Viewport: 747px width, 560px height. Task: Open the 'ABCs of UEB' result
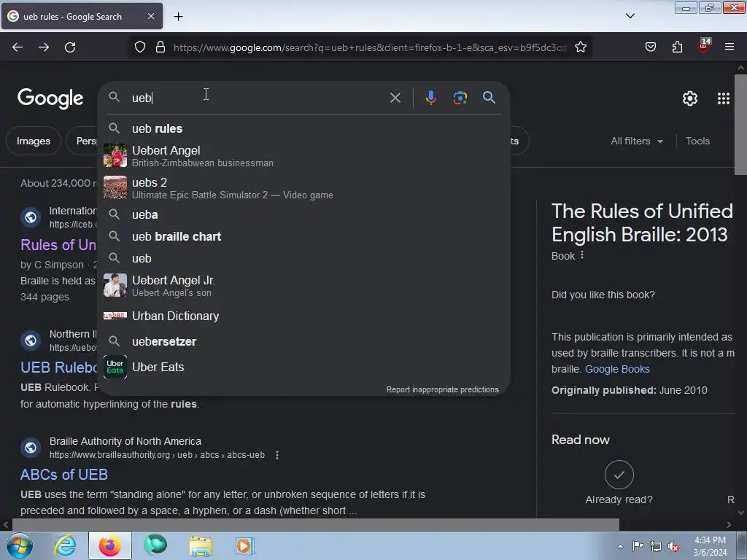(64, 475)
